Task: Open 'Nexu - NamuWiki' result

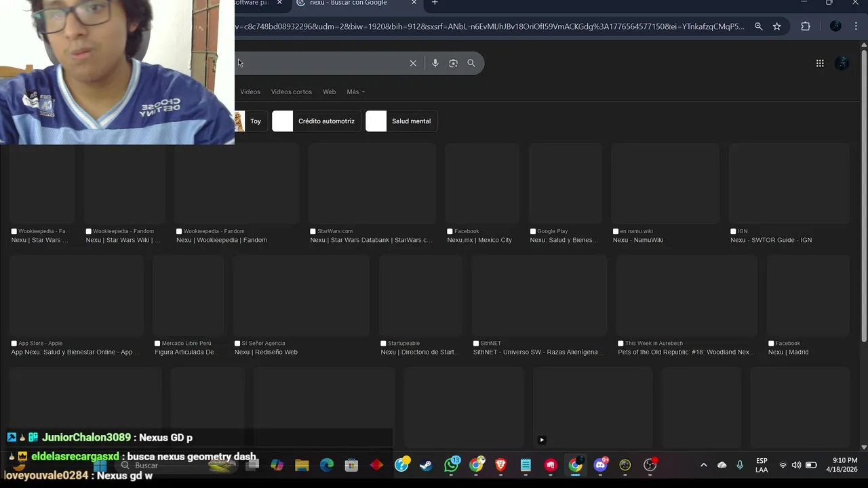Action: [x=638, y=240]
